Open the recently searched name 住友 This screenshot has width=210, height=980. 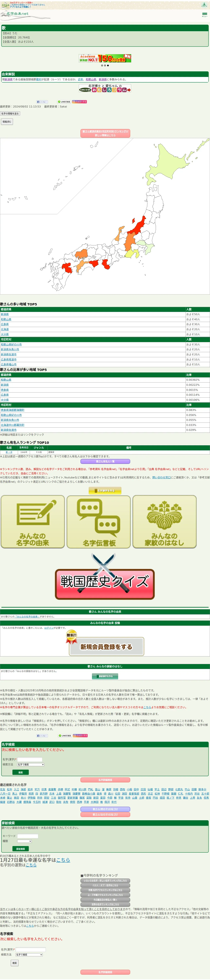point(3,789)
